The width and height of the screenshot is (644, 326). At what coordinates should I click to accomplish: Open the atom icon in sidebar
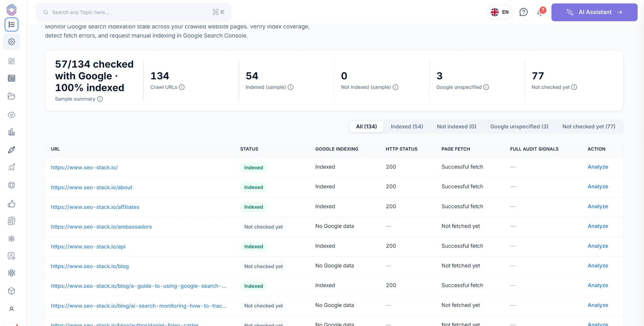(x=12, y=273)
